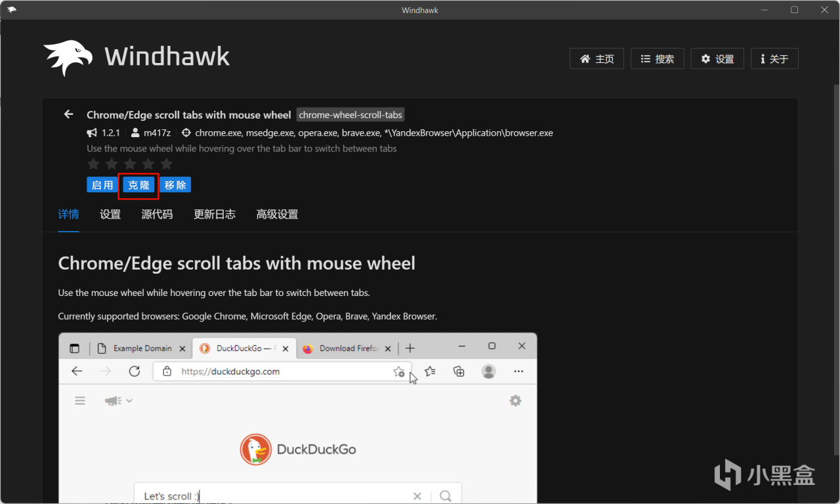Image resolution: width=840 pixels, height=504 pixels.
Task: Click the author person icon
Action: [x=136, y=133]
